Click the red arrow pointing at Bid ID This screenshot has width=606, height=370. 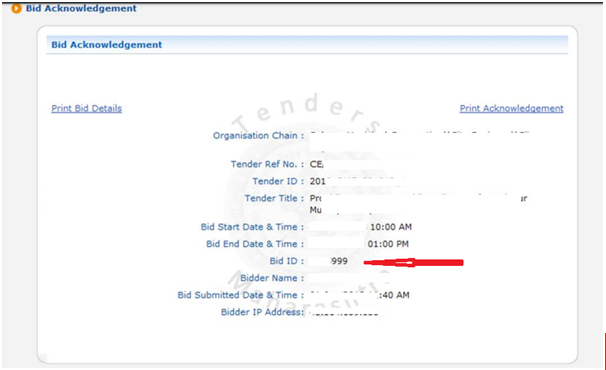[x=414, y=263]
